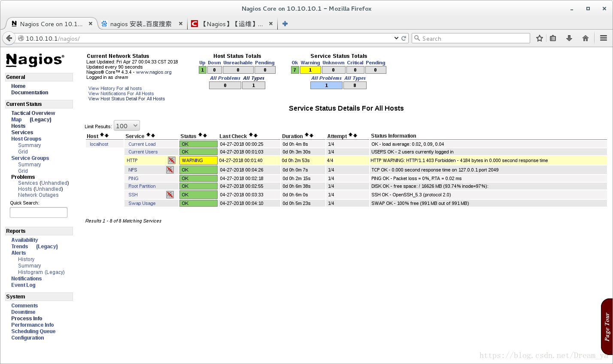
Task: Sort Attempt column descending arrow
Action: click(355, 135)
